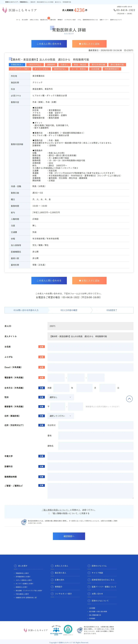Image resolution: width=138 pixels, height=644 pixels.
Task: Click the bottom お気に入りに追加 orange button
Action: pyautogui.click(x=89, y=280)
